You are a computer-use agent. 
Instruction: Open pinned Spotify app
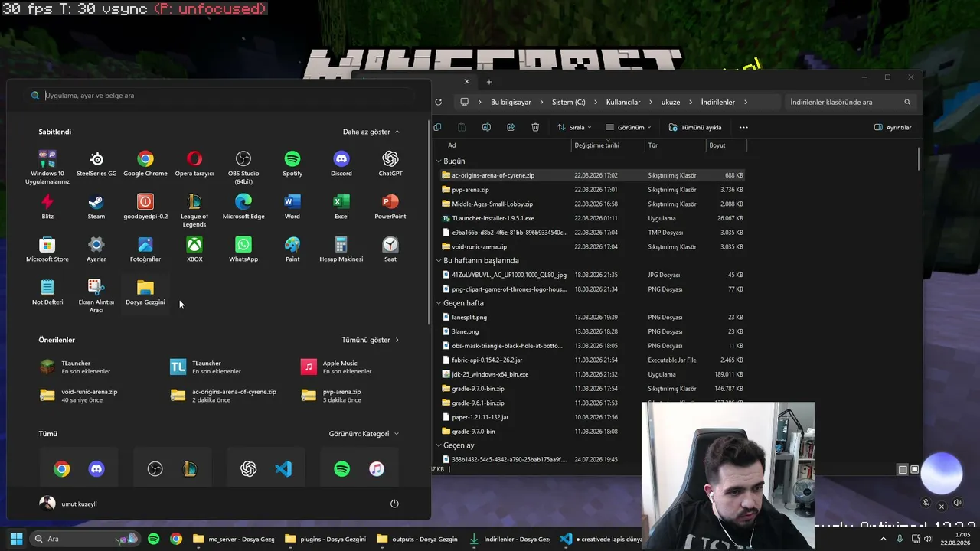coord(292,164)
